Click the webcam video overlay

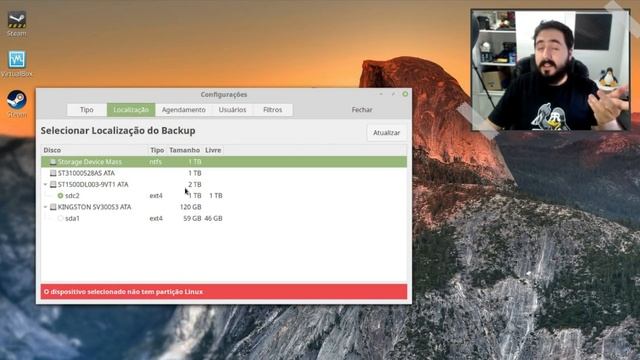pyautogui.click(x=550, y=70)
